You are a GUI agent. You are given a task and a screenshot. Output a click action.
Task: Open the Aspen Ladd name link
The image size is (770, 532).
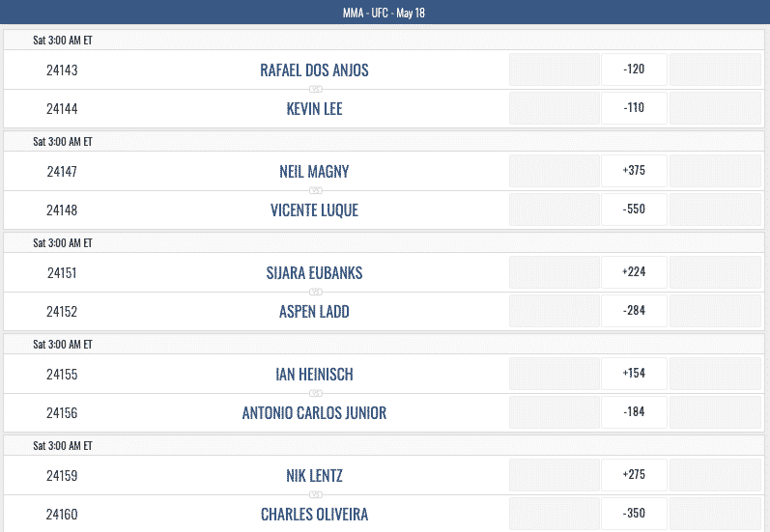(x=314, y=312)
